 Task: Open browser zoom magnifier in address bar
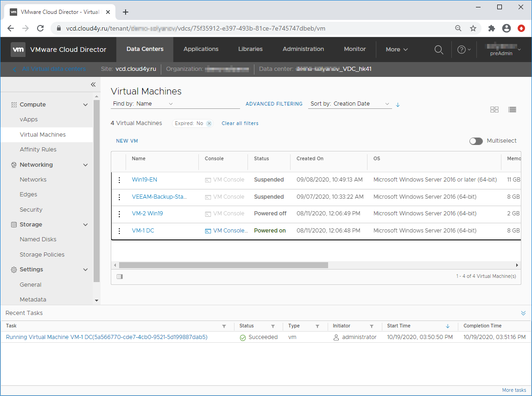458,28
